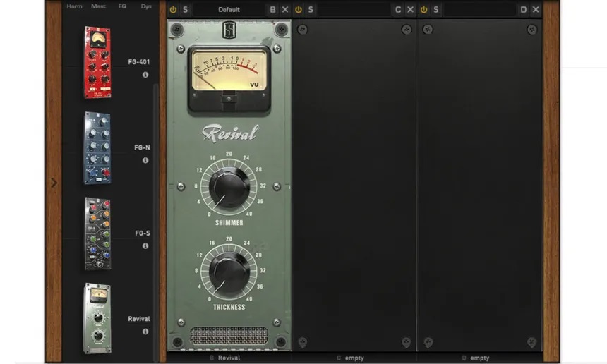Screen dimensions: 607x364
Task: Select the EQ module tab
Action: (122, 6)
